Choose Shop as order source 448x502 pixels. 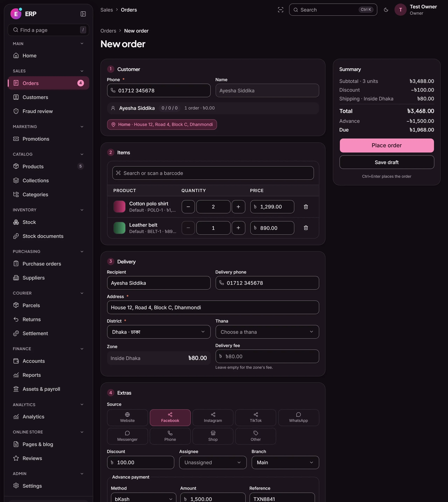pyautogui.click(x=213, y=436)
